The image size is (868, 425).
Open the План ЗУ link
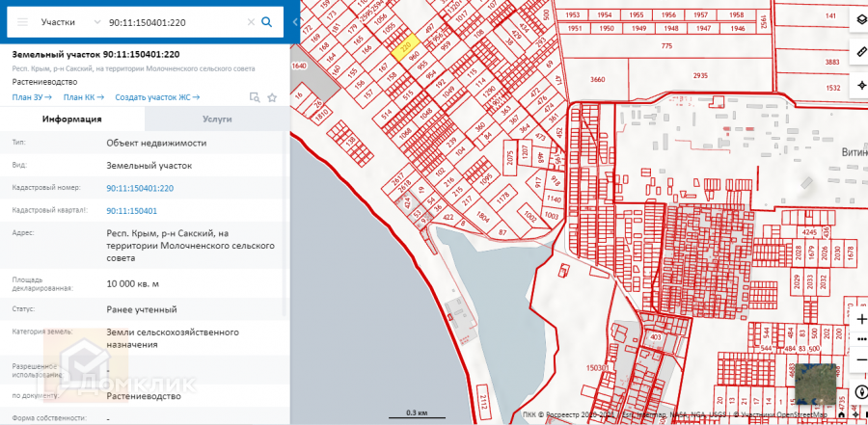[32, 97]
